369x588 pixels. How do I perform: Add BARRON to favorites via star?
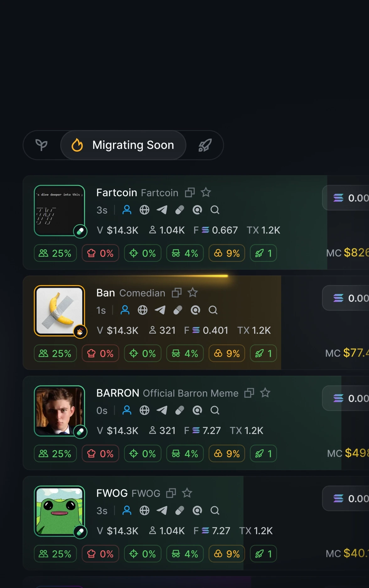tap(265, 393)
